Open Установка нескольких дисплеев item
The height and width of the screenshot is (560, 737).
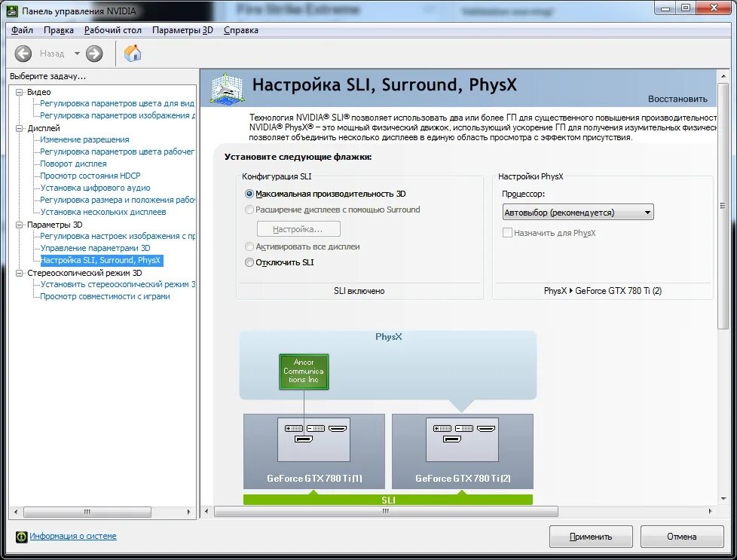103,212
